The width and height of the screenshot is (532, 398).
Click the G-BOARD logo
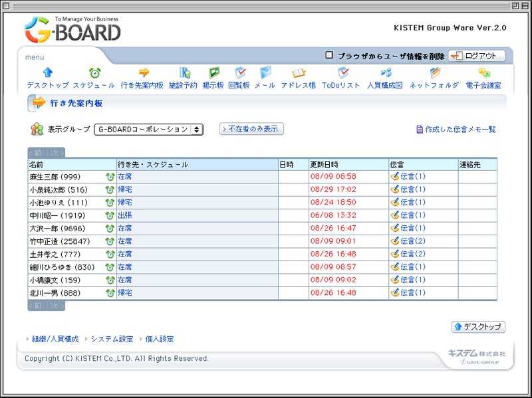tap(72, 30)
